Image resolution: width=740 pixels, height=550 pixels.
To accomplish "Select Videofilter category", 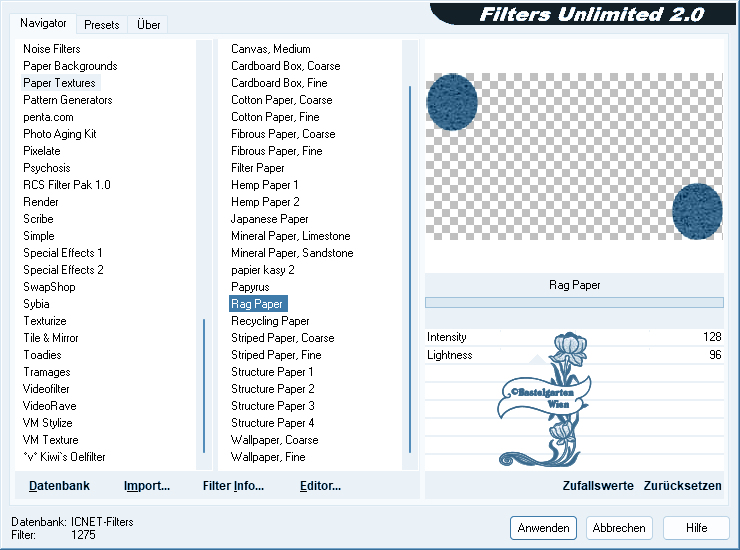I will coord(46,389).
